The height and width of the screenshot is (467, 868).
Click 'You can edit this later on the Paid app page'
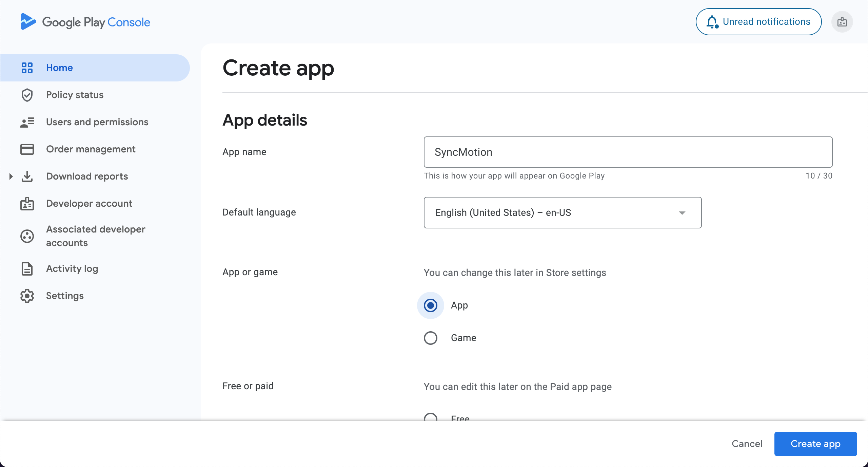coord(517,387)
